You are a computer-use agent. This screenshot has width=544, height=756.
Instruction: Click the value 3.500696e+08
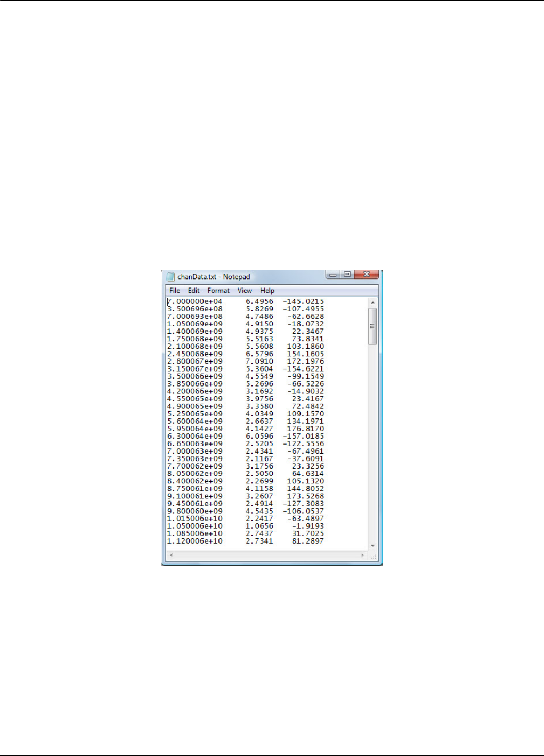point(195,309)
